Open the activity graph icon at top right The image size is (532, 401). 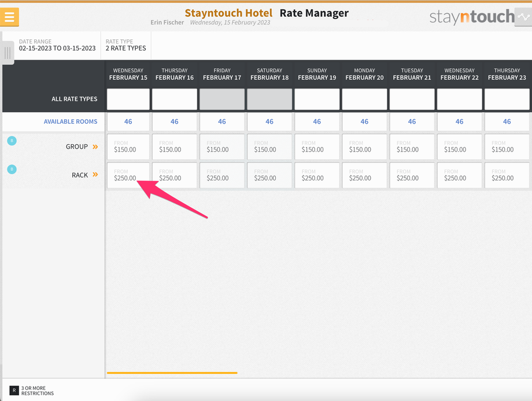[x=523, y=17]
